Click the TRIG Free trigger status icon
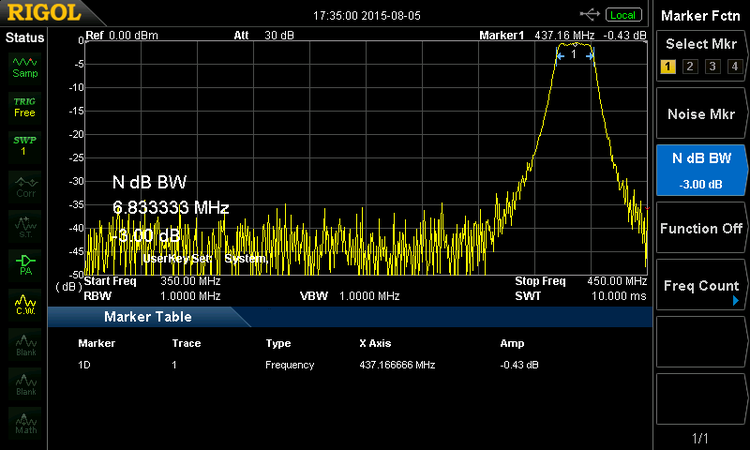The image size is (750, 450). [24, 107]
